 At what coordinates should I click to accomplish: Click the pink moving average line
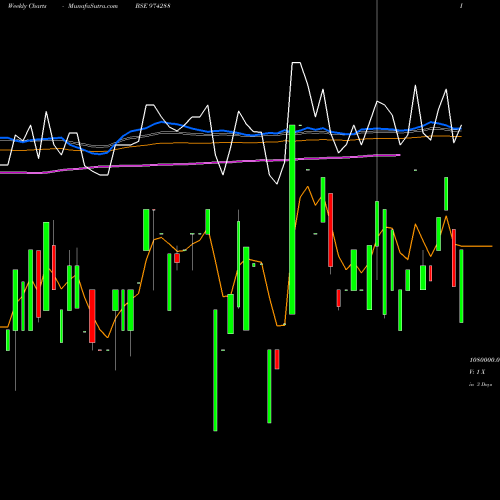point(200,163)
